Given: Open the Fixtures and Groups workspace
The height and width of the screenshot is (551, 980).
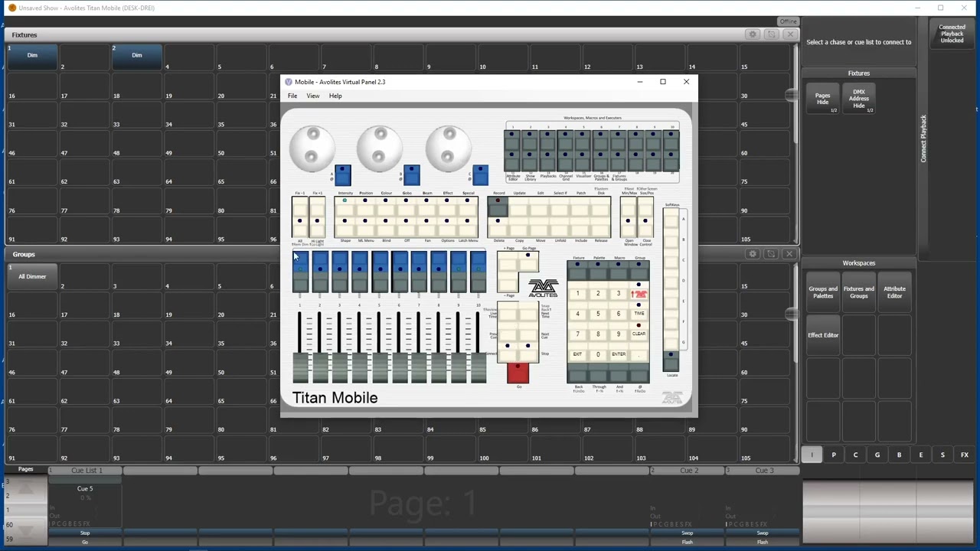Looking at the screenshot, I should point(859,292).
